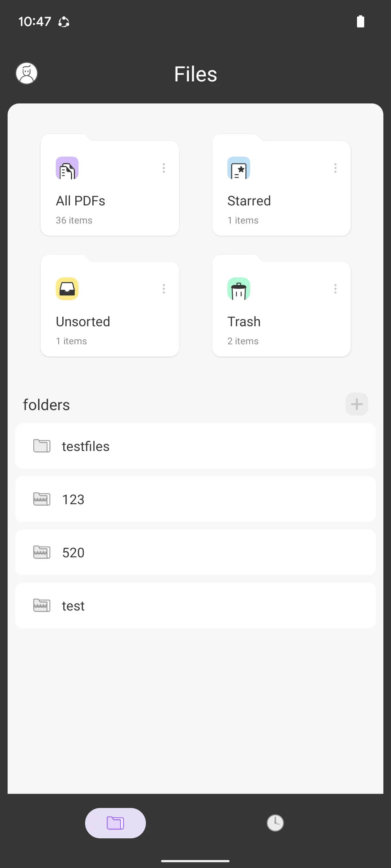Open All PDFs three-dot menu

(164, 168)
